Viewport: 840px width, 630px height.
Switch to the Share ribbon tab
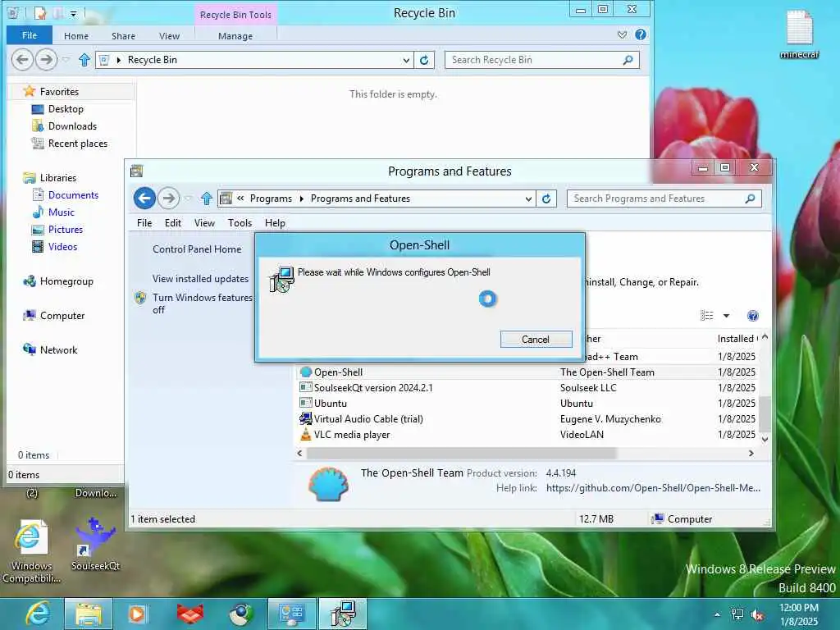point(123,36)
